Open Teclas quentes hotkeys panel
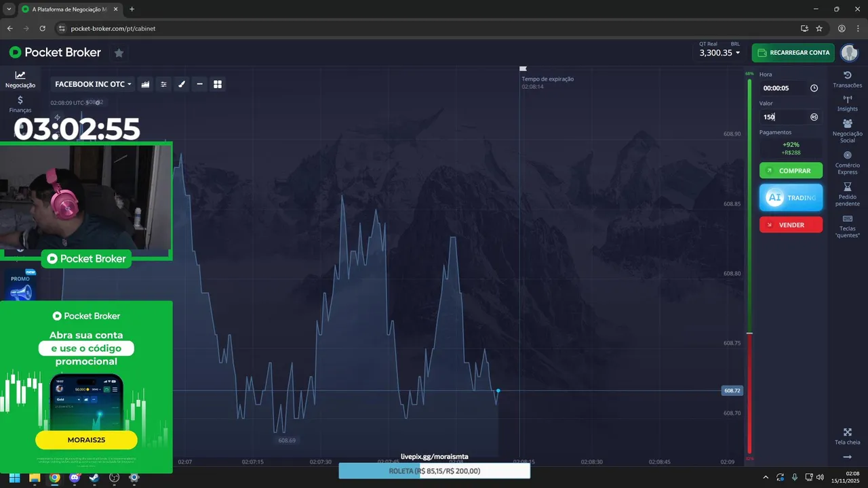Viewport: 868px width, 488px height. (847, 226)
